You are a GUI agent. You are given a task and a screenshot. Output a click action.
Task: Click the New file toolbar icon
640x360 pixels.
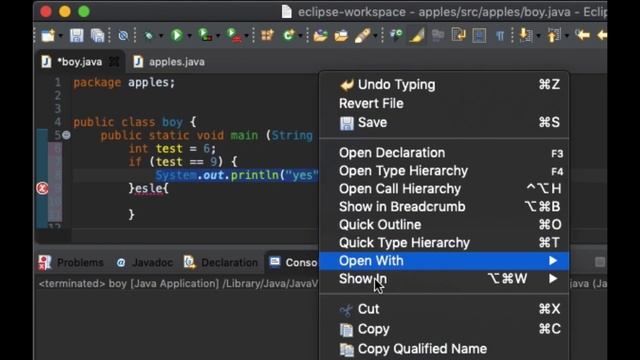click(48, 36)
